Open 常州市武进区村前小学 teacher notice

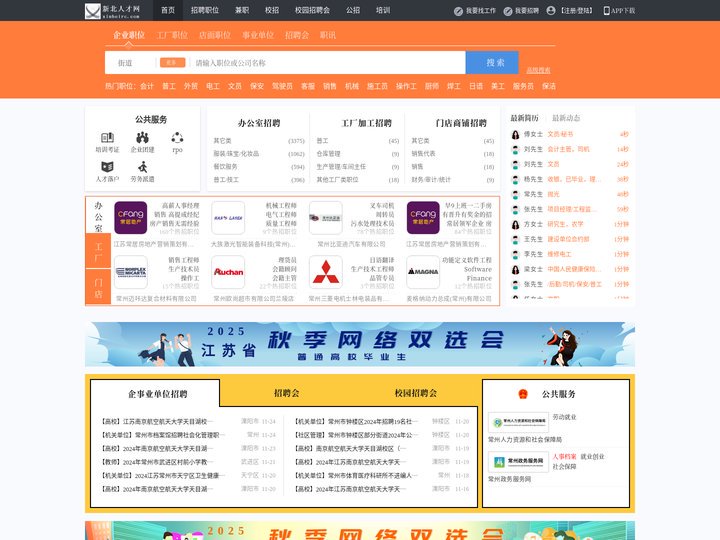154,462
